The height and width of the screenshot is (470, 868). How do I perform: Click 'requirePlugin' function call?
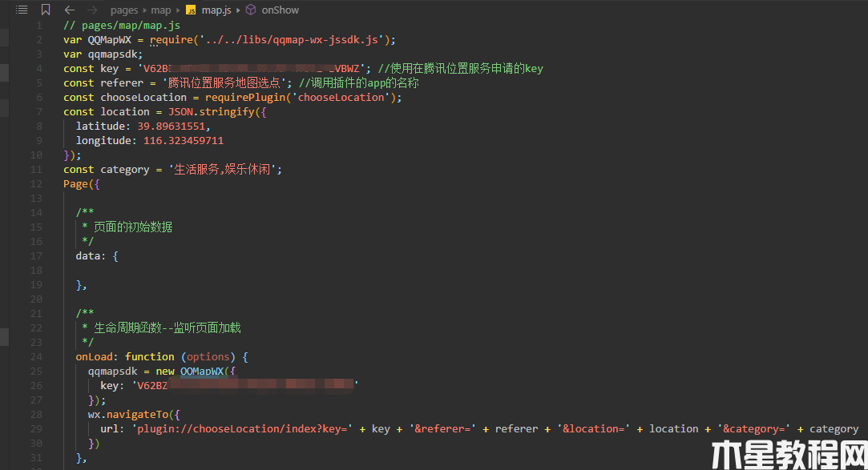click(x=245, y=98)
